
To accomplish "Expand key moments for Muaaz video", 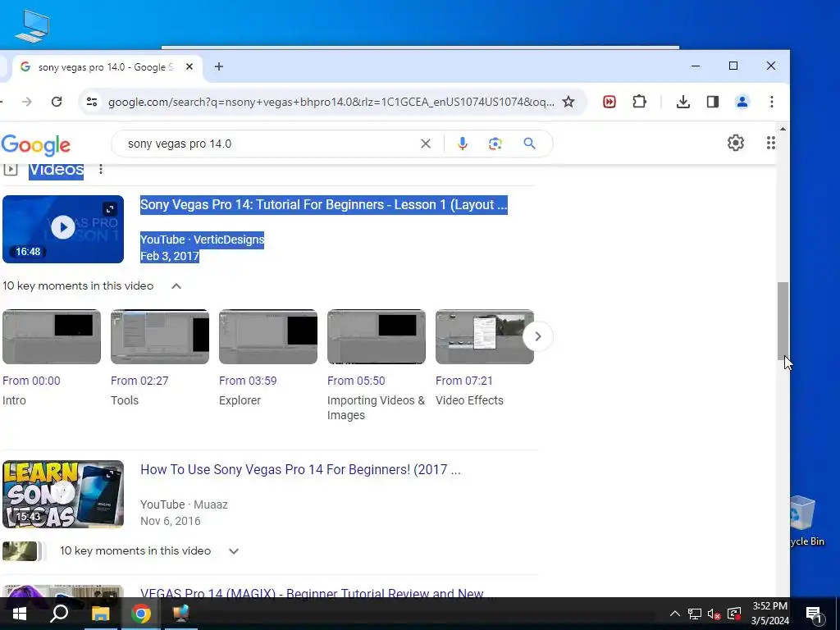I will [x=234, y=551].
